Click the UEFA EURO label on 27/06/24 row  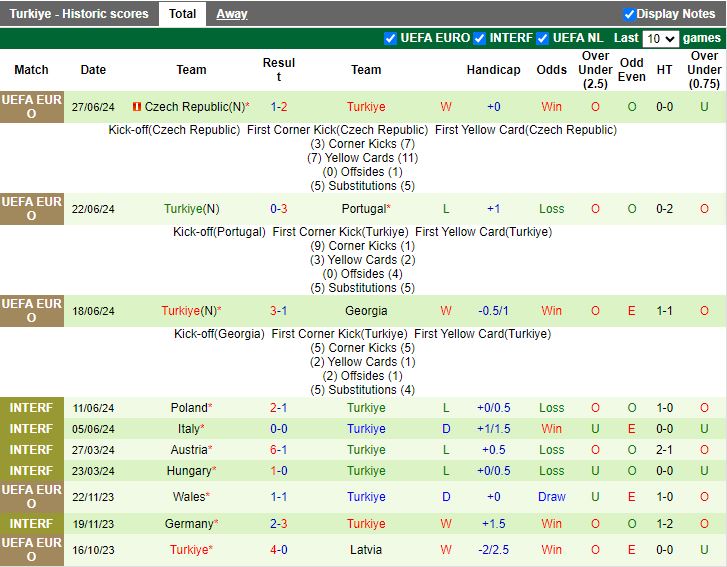(32, 107)
